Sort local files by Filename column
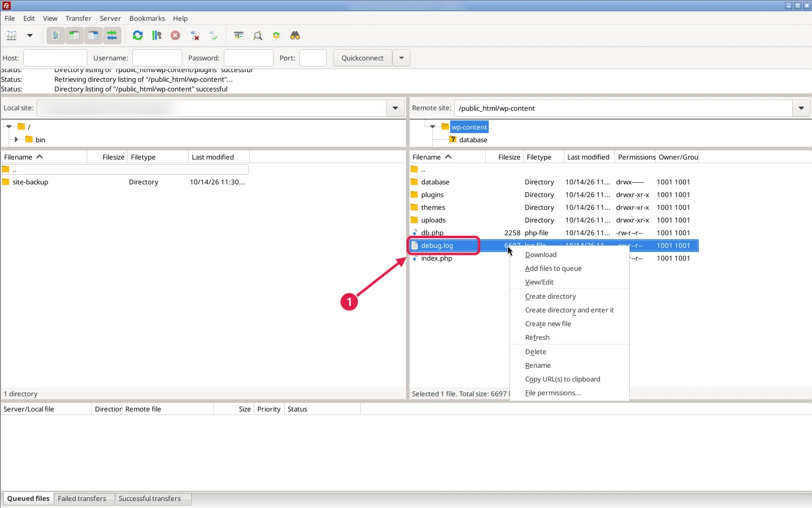This screenshot has width=812, height=508. click(x=44, y=157)
